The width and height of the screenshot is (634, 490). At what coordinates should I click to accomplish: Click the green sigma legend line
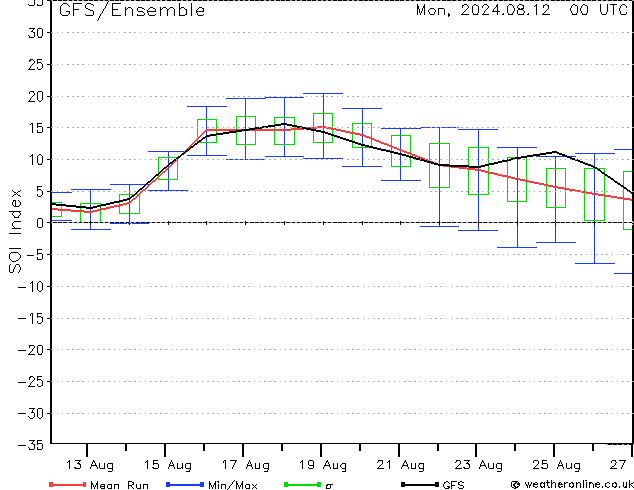click(x=302, y=484)
